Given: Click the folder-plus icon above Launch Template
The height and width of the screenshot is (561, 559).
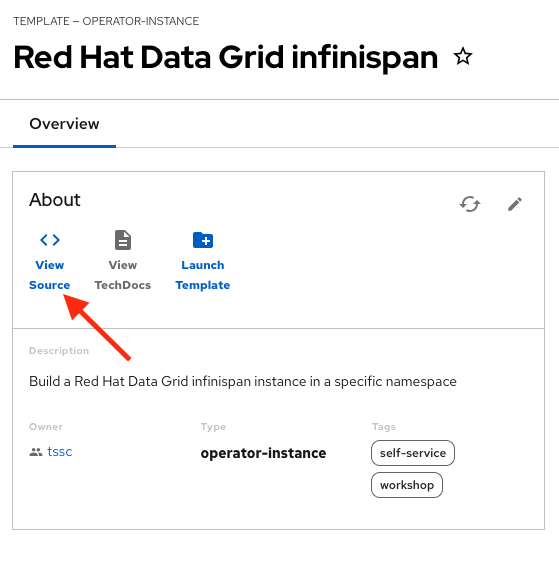Looking at the screenshot, I should coord(203,240).
